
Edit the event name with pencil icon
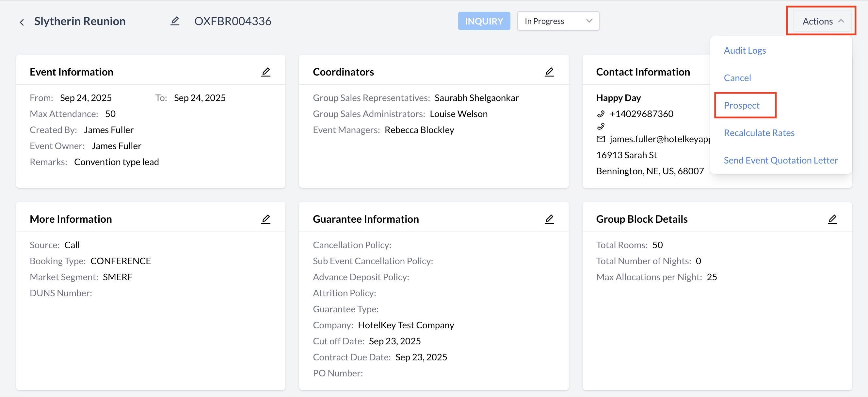coord(174,21)
